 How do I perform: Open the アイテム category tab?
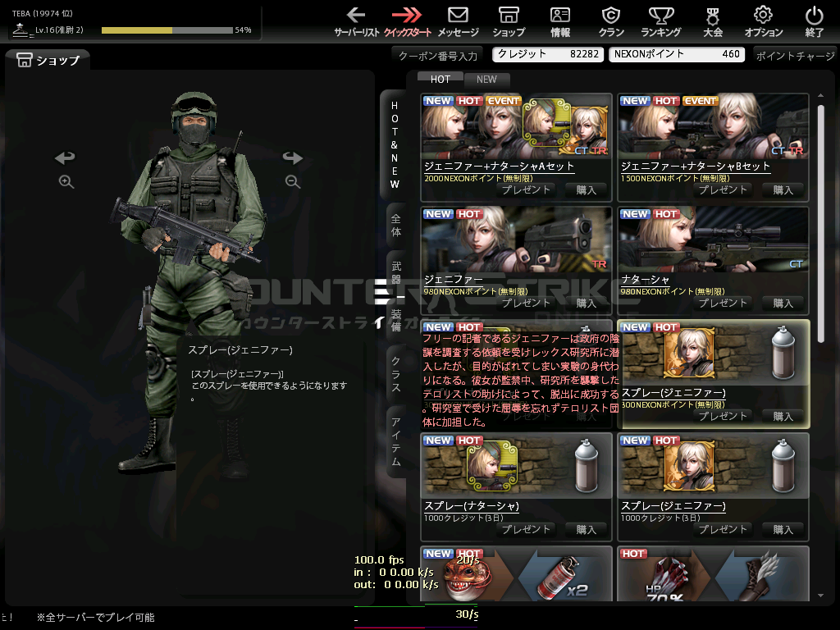click(396, 441)
